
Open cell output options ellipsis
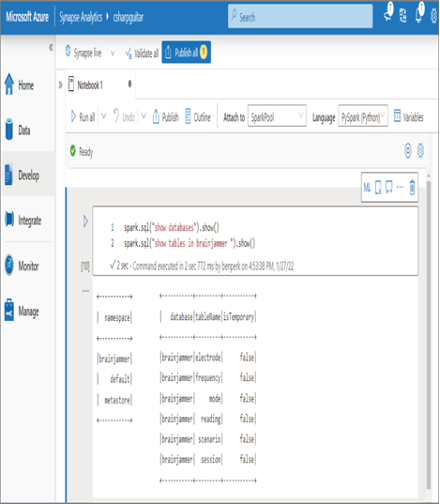[85, 291]
